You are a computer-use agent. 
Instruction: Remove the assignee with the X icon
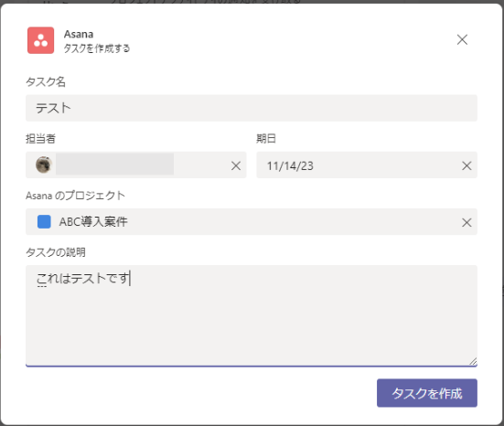pyautogui.click(x=236, y=165)
